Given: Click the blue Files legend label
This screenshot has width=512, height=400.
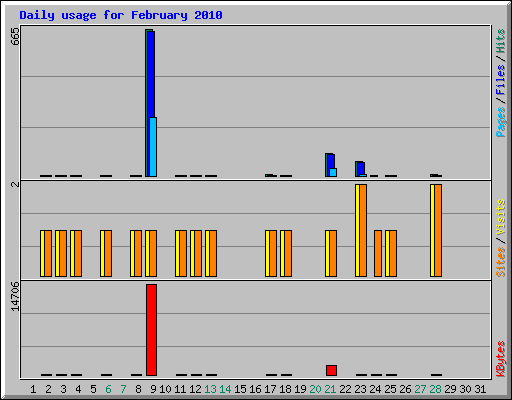Looking at the screenshot, I should click(x=500, y=80).
